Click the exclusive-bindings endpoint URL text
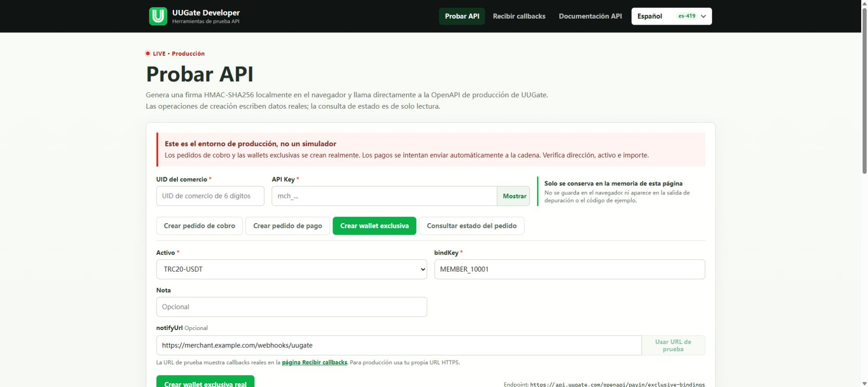Image resolution: width=868 pixels, height=387 pixels. 617,384
